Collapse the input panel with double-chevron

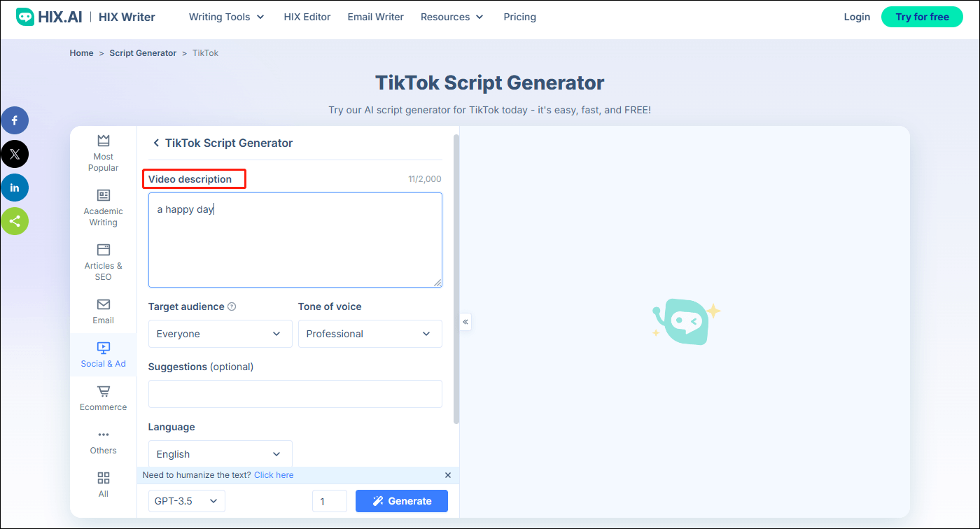pos(465,322)
